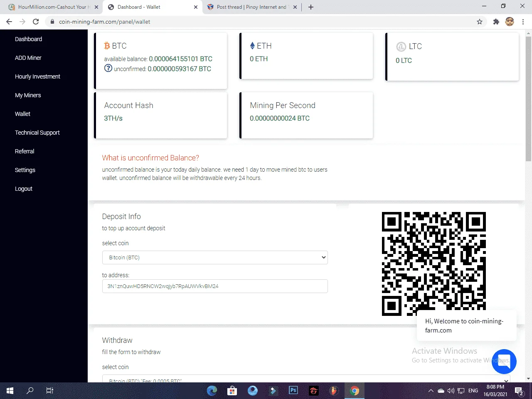This screenshot has width=532, height=399.
Task: Click the deposit address field
Action: pos(215,286)
